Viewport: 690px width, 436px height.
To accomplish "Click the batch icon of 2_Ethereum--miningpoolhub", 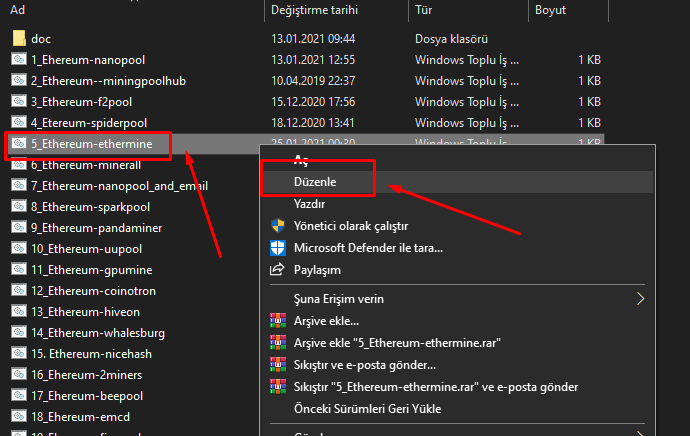I will [x=19, y=80].
